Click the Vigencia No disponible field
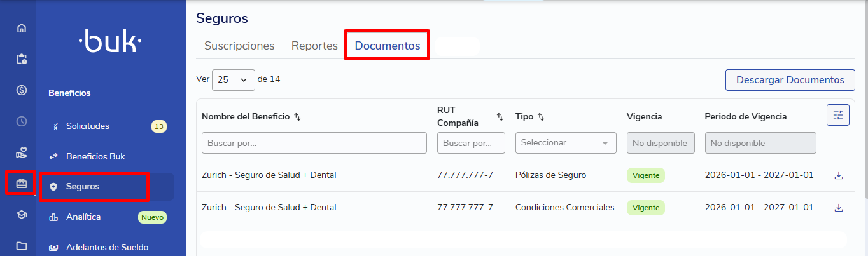Image resolution: width=868 pixels, height=256 pixels. pyautogui.click(x=661, y=143)
